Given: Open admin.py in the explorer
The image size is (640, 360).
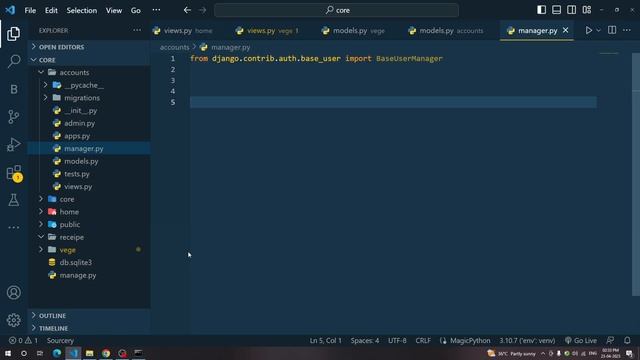Looking at the screenshot, I should click(89, 123).
